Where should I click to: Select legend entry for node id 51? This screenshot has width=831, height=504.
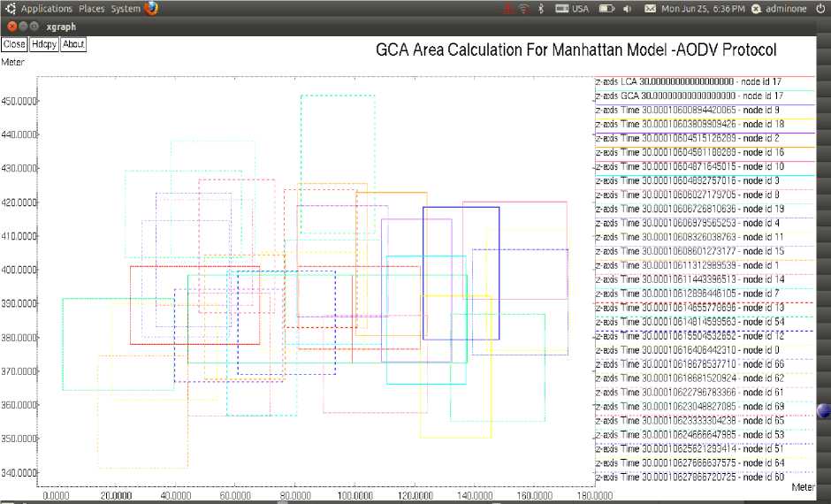tap(690, 449)
